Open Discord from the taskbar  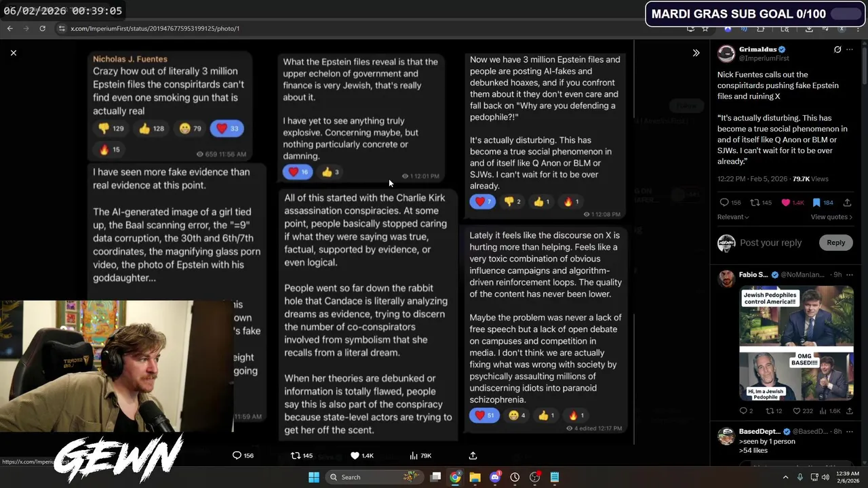(x=495, y=477)
